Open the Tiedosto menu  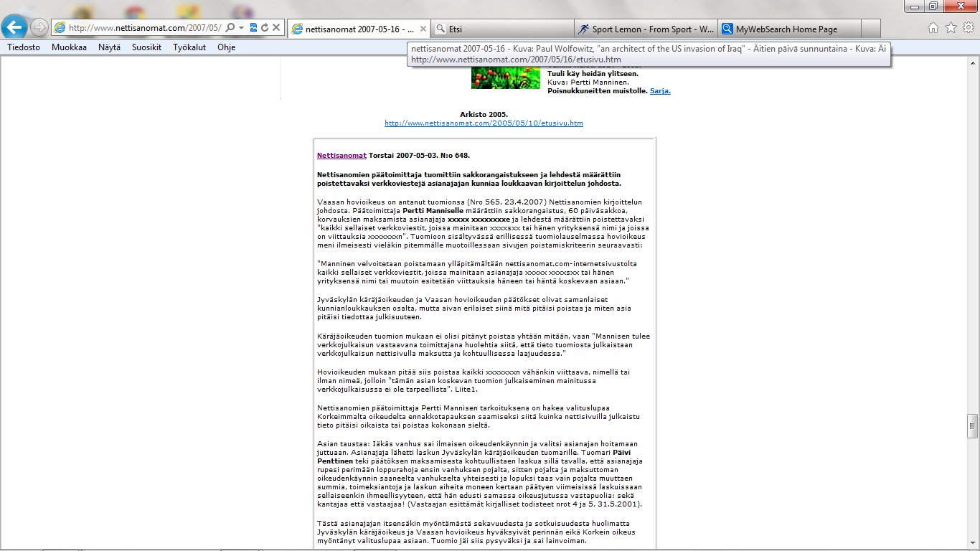click(x=24, y=47)
